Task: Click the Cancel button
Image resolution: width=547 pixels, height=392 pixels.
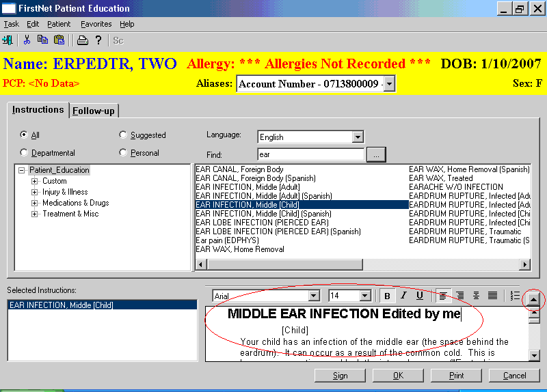Action: click(x=514, y=376)
